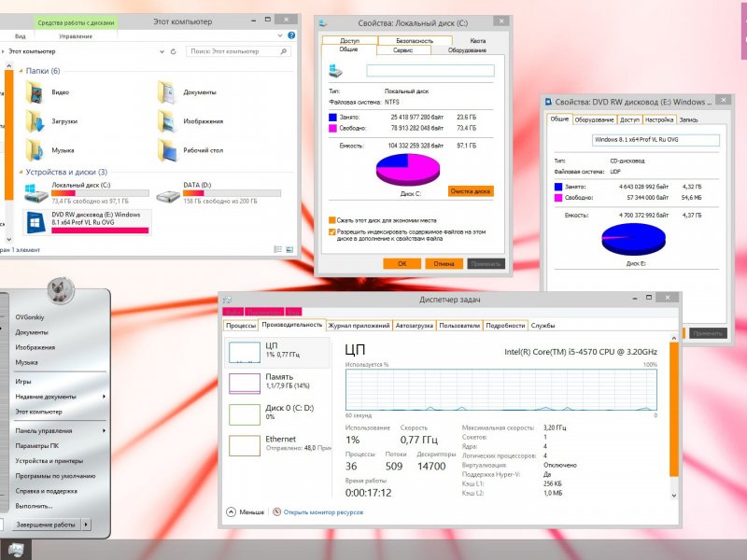The image size is (747, 560).
Task: Click the breadcrumb arrow before Этот компьютер
Action: [3, 51]
